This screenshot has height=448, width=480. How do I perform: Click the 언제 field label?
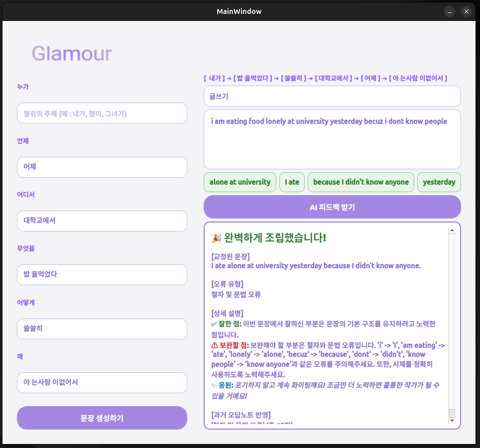23,141
